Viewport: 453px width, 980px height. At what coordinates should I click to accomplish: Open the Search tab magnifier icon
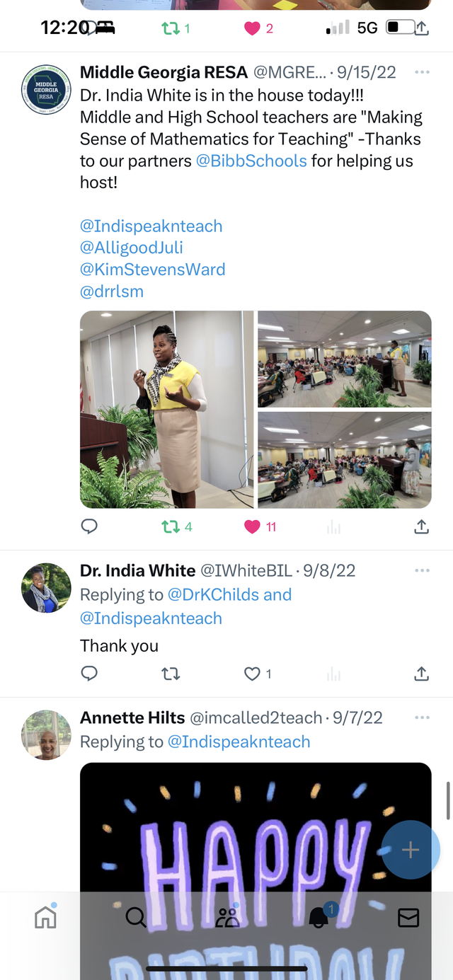point(136,918)
